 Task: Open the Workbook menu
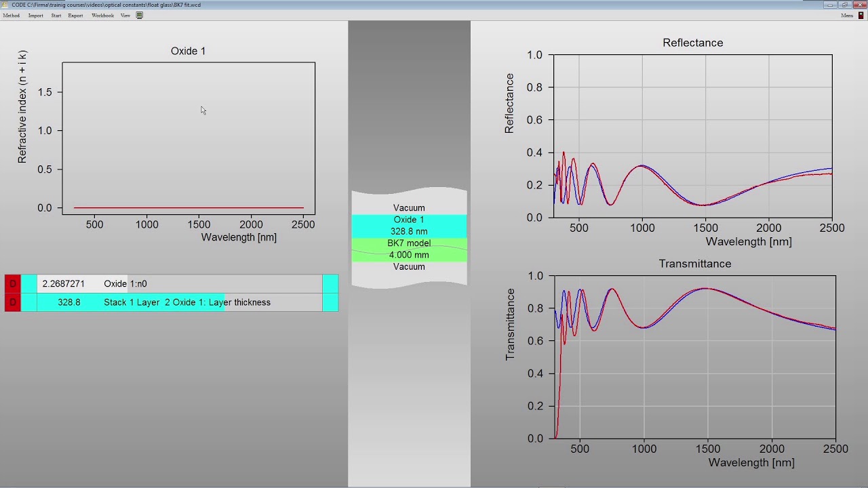(103, 16)
